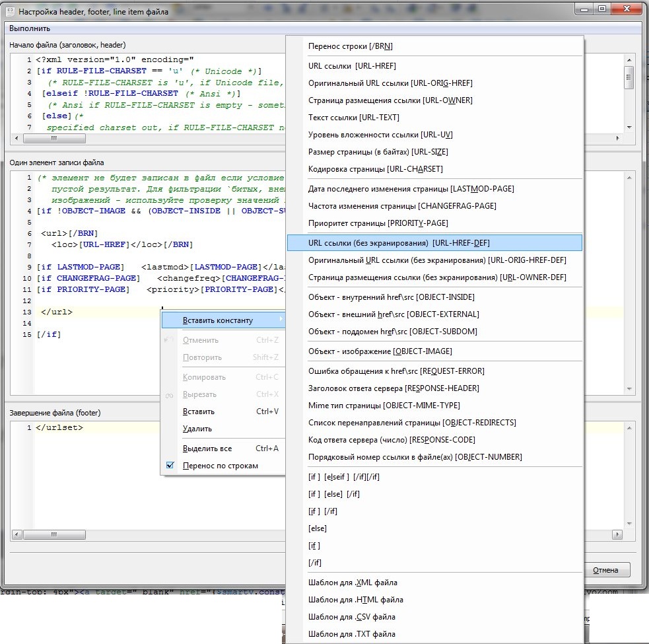Image resolution: width=649 pixels, height=644 pixels.
Task: Pick the RESPONSE-CODE constant entry
Action: [x=392, y=439]
